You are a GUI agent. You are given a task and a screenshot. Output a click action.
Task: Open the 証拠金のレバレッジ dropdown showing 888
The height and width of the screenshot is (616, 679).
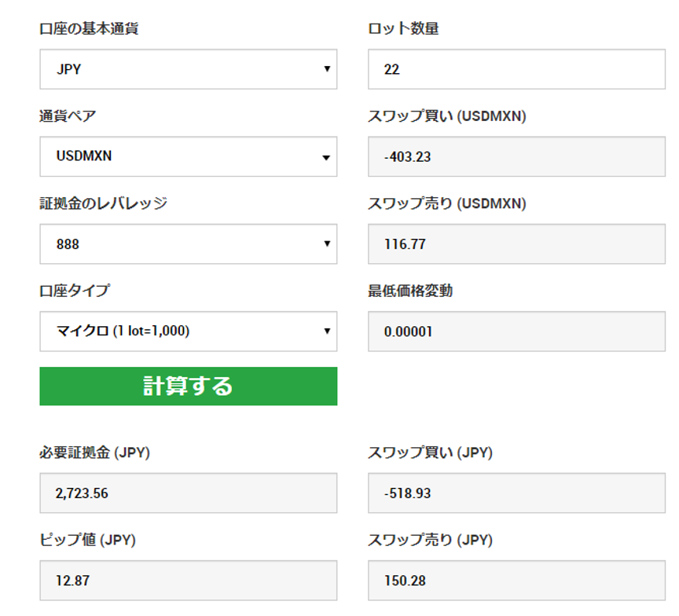pos(188,244)
